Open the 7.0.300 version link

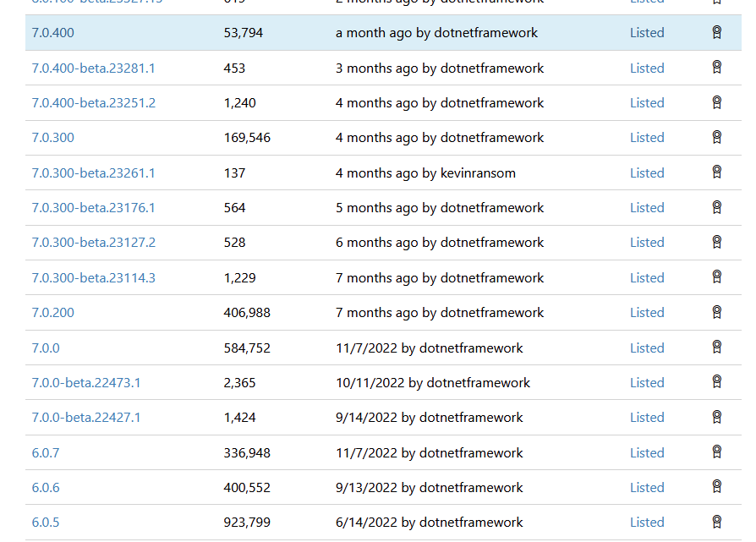pyautogui.click(x=53, y=137)
